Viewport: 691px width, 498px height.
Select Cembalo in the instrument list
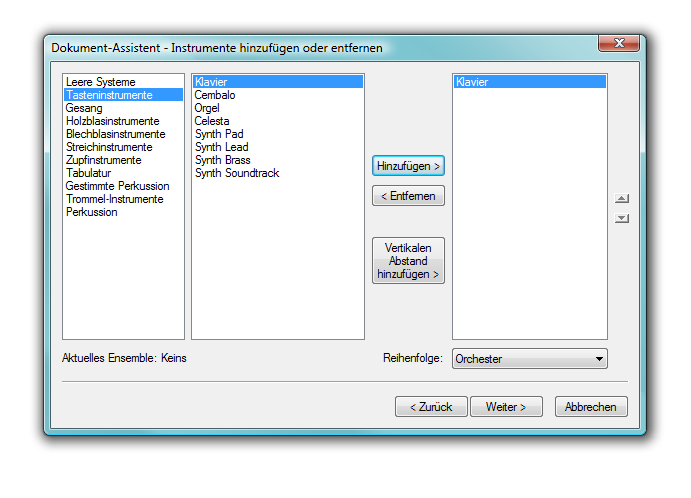[215, 95]
